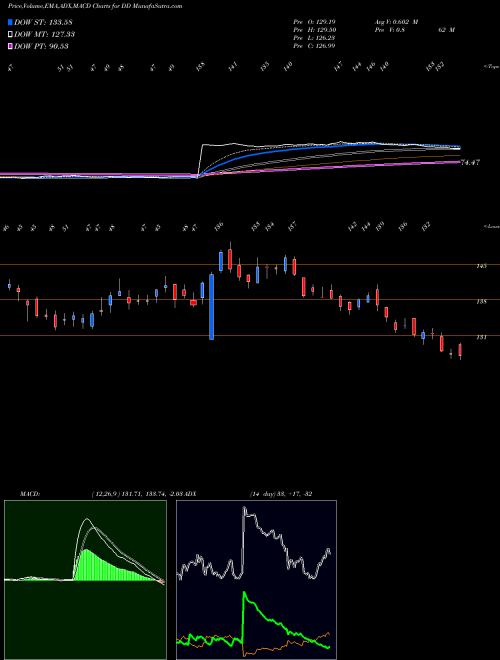Click the 145 price level label
This screenshot has height=660, width=500.
tap(482, 266)
